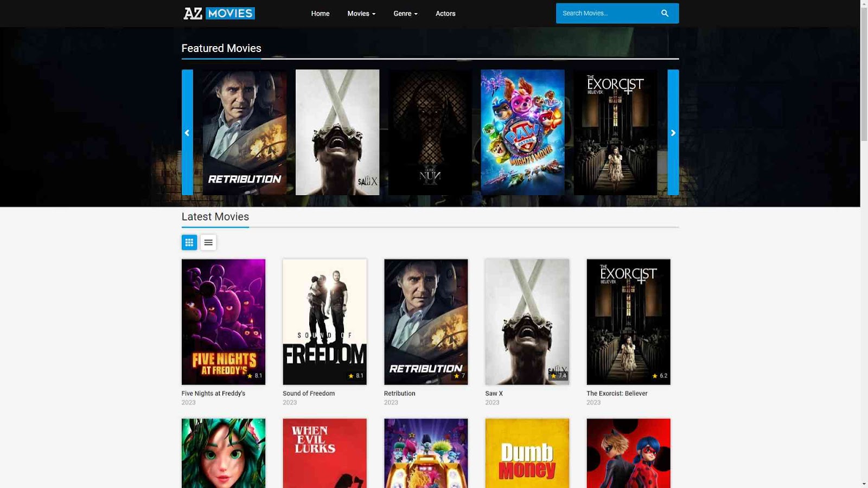868x488 pixels.
Task: Click the search magnifier icon
Action: pos(665,13)
